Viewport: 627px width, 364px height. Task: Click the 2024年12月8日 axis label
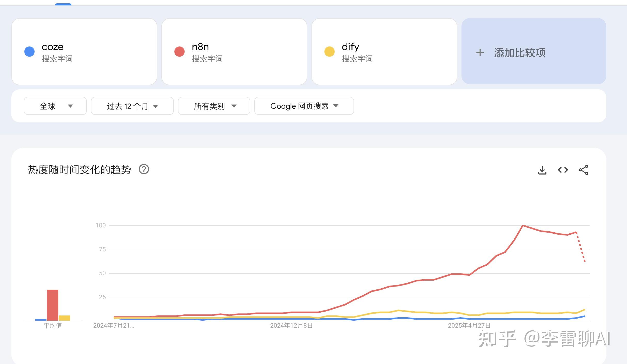pos(291,326)
